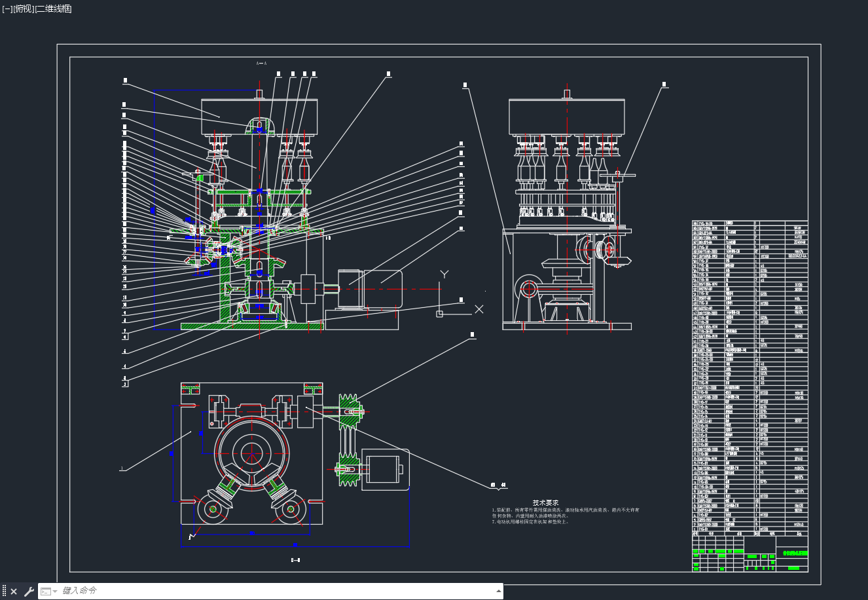This screenshot has height=600, width=868.
Task: Close the command line window
Action: pyautogui.click(x=14, y=591)
